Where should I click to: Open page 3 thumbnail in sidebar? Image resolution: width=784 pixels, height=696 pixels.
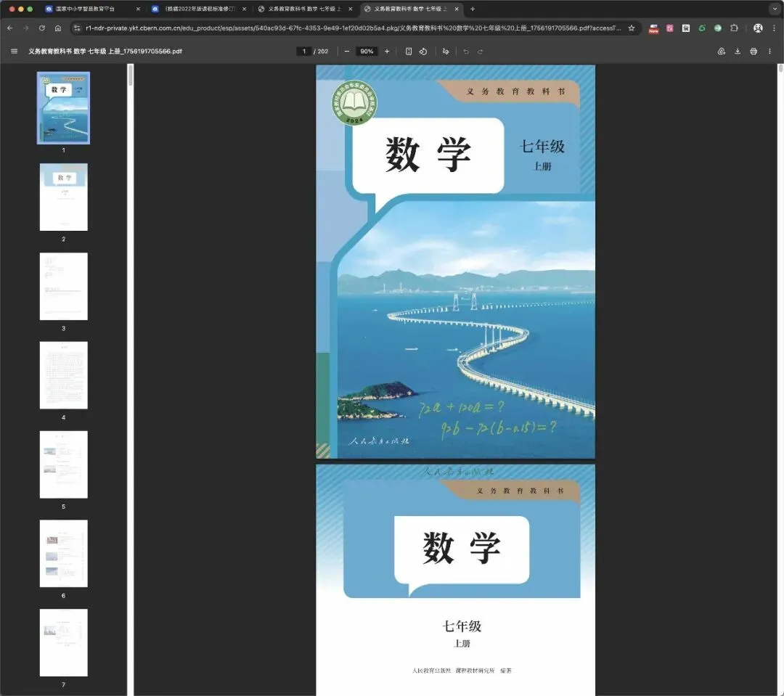[x=63, y=286]
